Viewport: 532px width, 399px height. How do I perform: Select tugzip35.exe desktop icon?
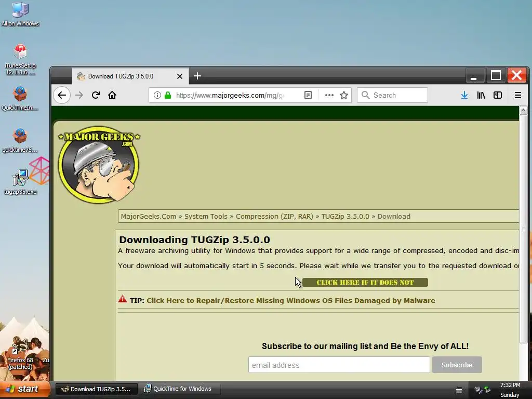coord(20,182)
